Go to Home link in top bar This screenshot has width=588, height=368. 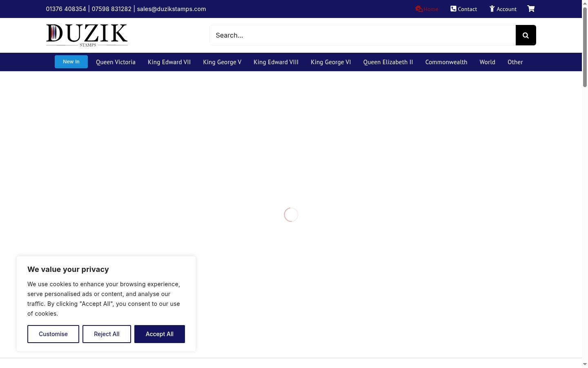coord(427,9)
